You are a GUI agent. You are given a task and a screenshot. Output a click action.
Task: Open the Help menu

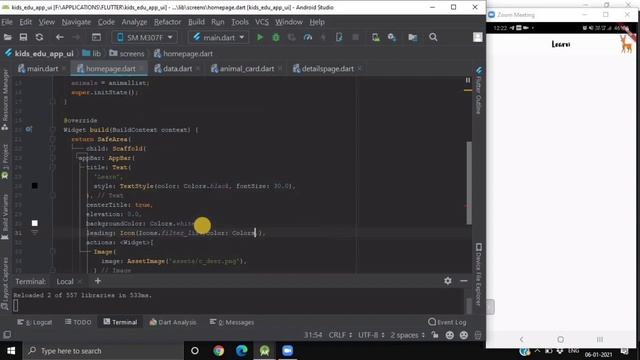[x=317, y=22]
